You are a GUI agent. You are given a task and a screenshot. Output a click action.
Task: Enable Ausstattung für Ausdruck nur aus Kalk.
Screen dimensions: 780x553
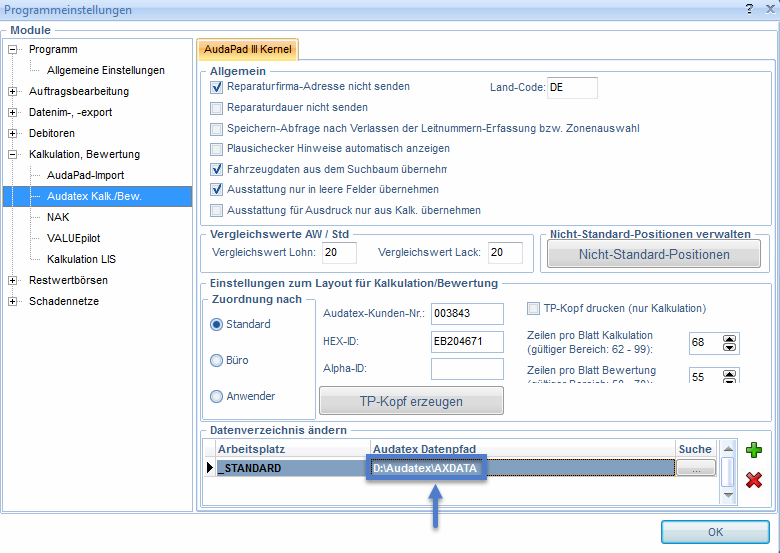point(216,210)
